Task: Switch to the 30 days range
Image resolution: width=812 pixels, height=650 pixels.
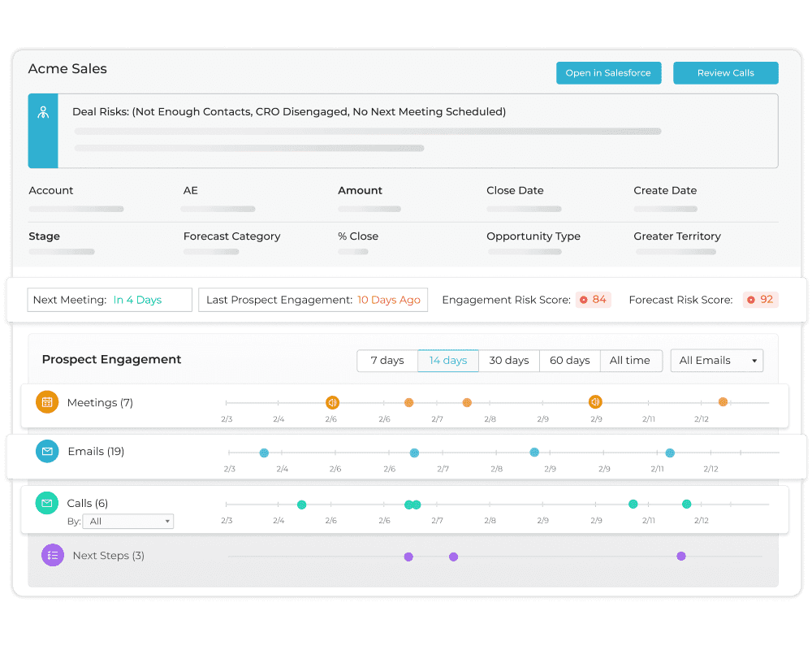Action: 509,361
